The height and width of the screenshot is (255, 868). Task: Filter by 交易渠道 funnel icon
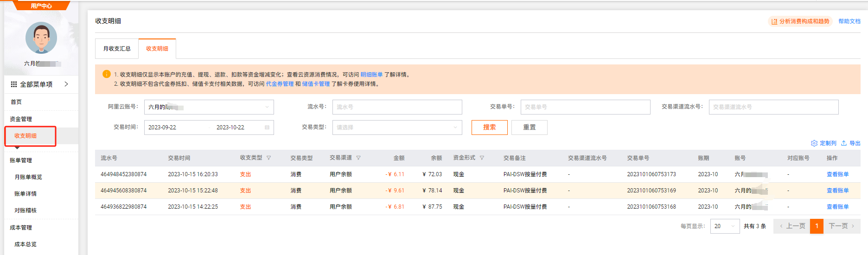coord(358,158)
